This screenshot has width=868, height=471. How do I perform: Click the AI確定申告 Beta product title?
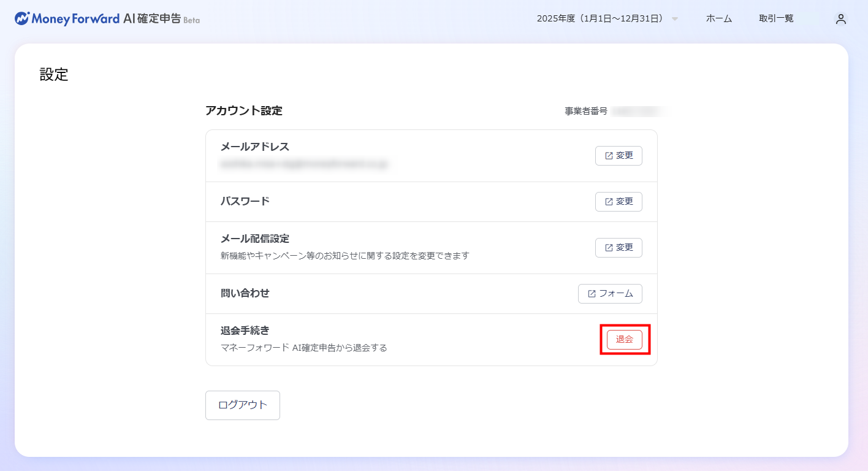pos(161,19)
